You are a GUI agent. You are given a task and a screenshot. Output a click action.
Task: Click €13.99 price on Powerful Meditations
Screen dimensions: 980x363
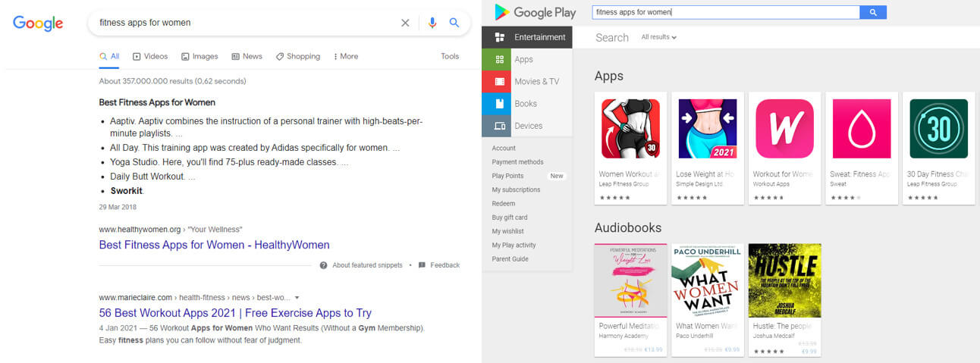[654, 350]
